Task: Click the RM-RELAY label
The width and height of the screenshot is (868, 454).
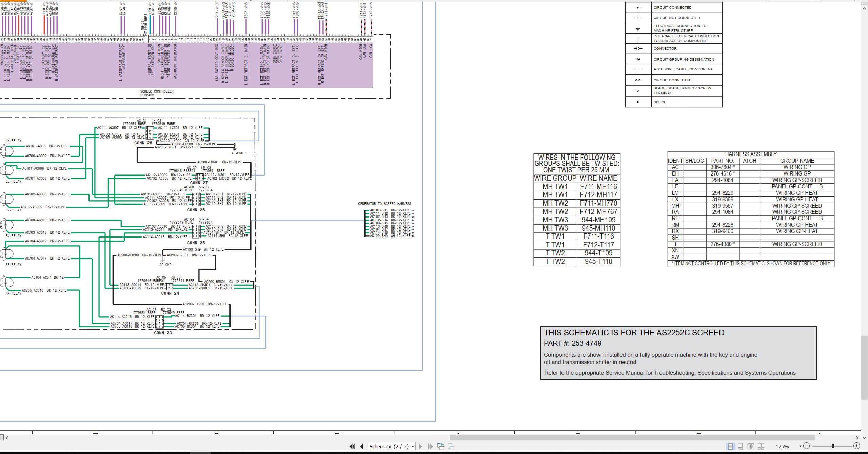Action: tap(13, 236)
